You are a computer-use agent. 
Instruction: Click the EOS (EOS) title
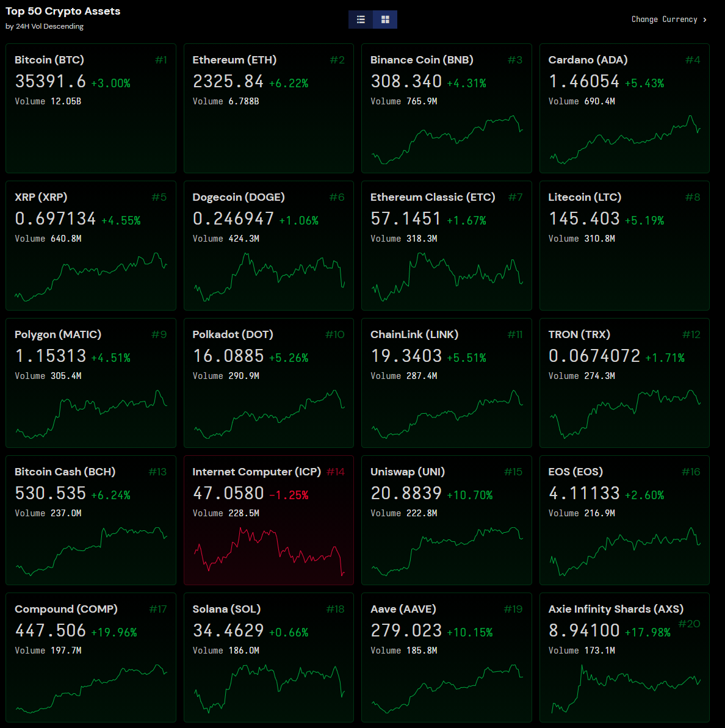pyautogui.click(x=575, y=472)
